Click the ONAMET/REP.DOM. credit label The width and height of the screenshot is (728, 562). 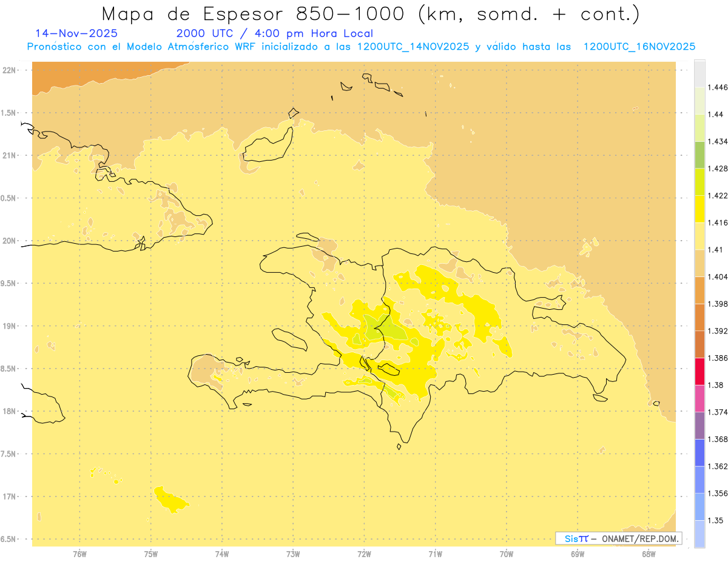[x=641, y=538]
